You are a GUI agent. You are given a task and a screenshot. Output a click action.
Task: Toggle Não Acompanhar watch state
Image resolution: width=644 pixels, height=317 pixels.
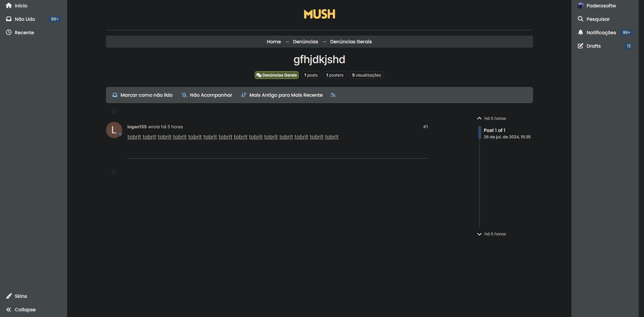pyautogui.click(x=207, y=95)
